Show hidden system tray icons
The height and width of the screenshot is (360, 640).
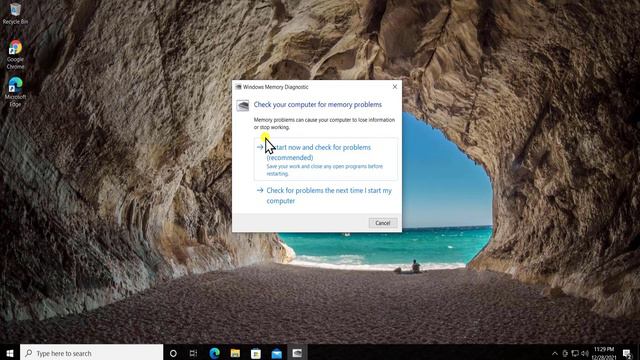click(x=555, y=353)
